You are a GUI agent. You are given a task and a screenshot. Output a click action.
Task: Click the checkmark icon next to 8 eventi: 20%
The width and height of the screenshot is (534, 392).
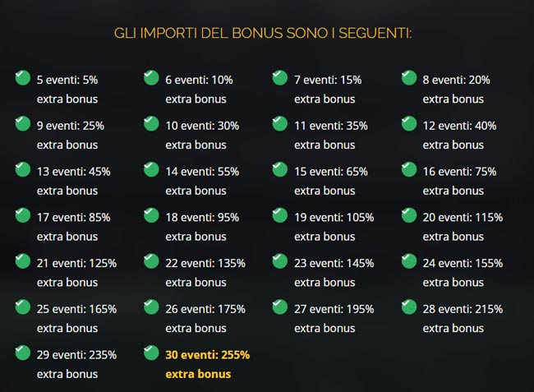click(408, 78)
